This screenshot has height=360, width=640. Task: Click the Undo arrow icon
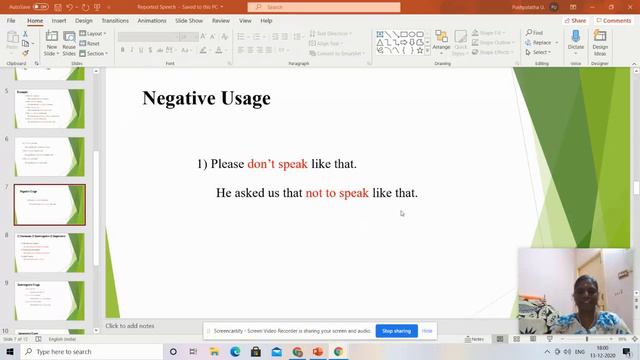tap(70, 7)
